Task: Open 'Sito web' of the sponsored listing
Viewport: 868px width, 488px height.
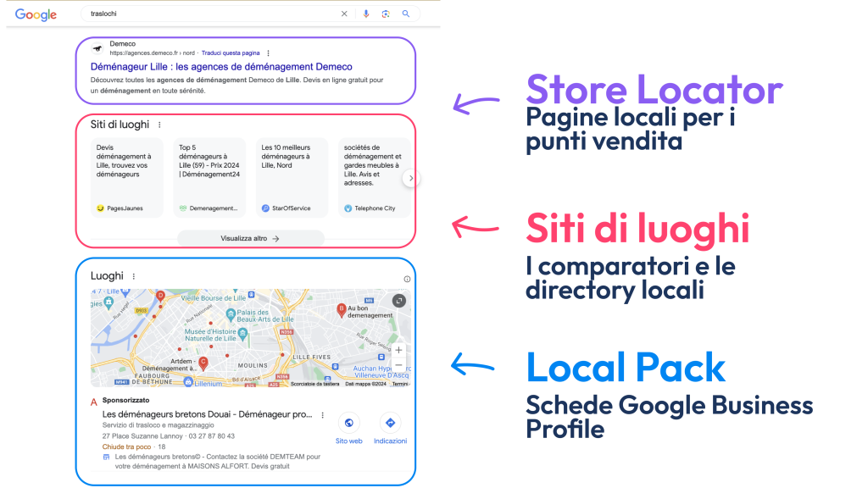Action: [x=348, y=429]
